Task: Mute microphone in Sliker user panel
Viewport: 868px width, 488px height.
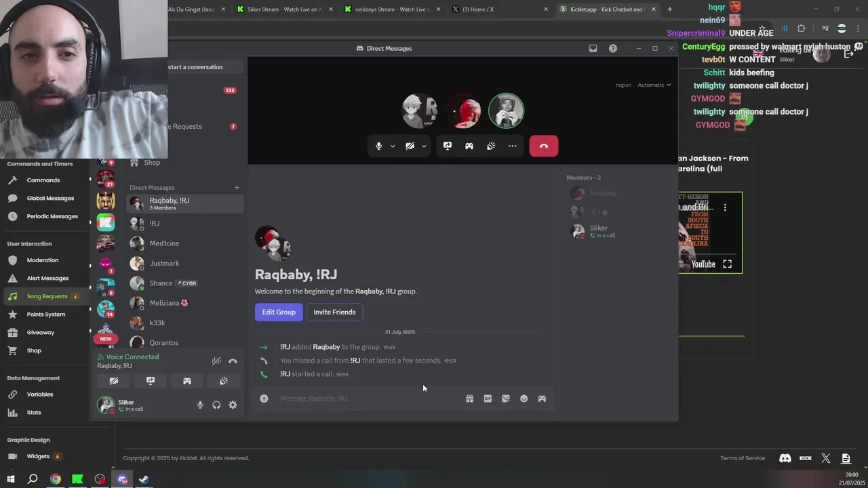Action: 200,405
